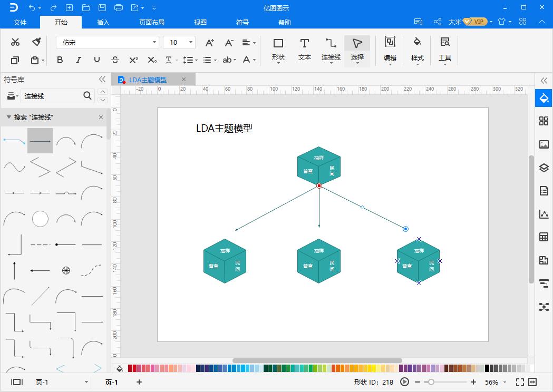Click the search magnifier in symbol library
The image size is (553, 392).
point(88,96)
